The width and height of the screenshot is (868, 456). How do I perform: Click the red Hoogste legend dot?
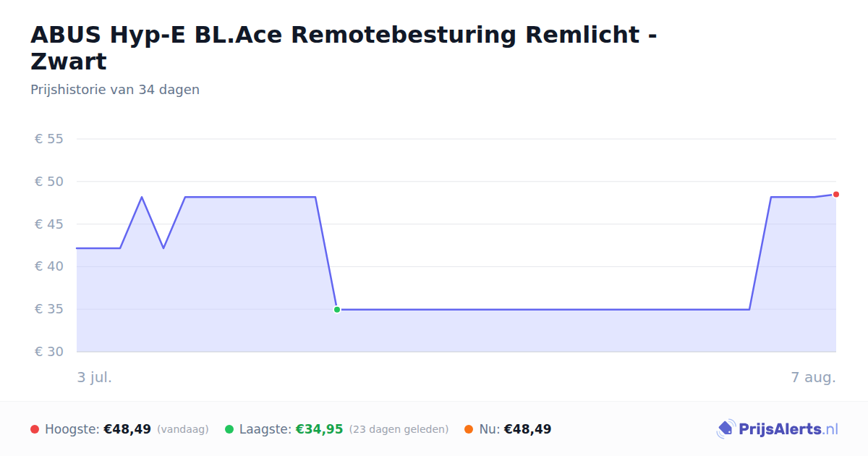click(35, 429)
